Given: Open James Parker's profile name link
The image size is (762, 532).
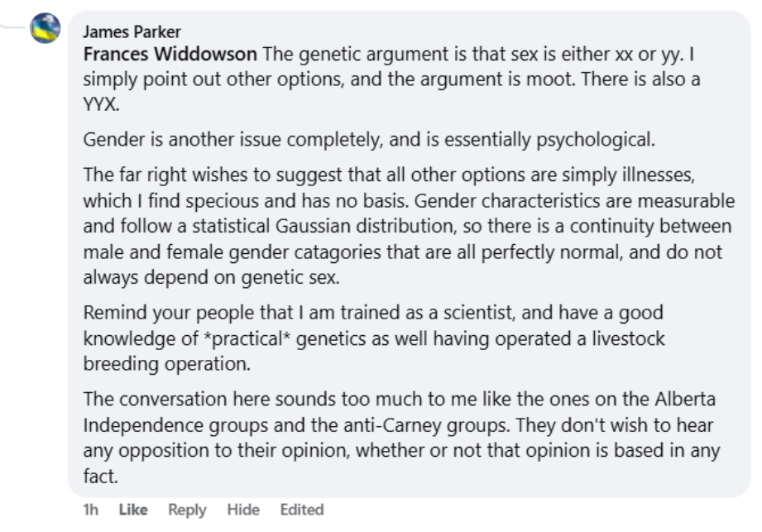Looking at the screenshot, I should 132,32.
